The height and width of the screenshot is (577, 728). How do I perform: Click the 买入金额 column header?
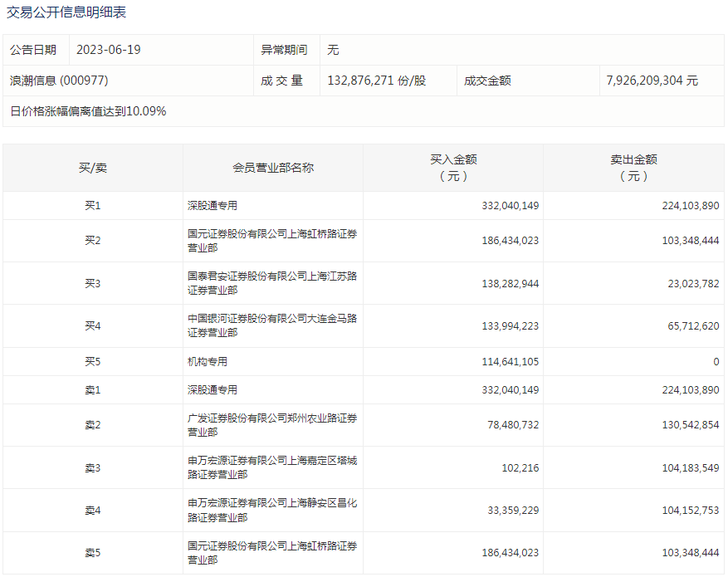point(452,168)
